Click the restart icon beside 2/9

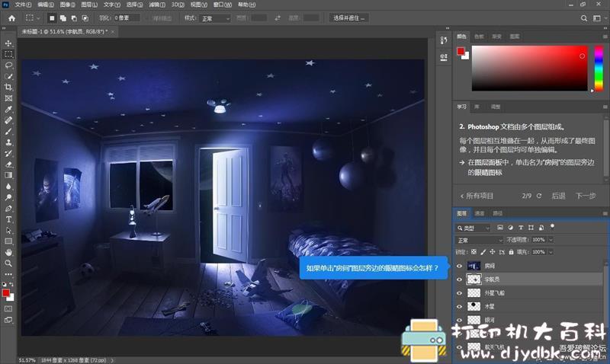pos(539,196)
